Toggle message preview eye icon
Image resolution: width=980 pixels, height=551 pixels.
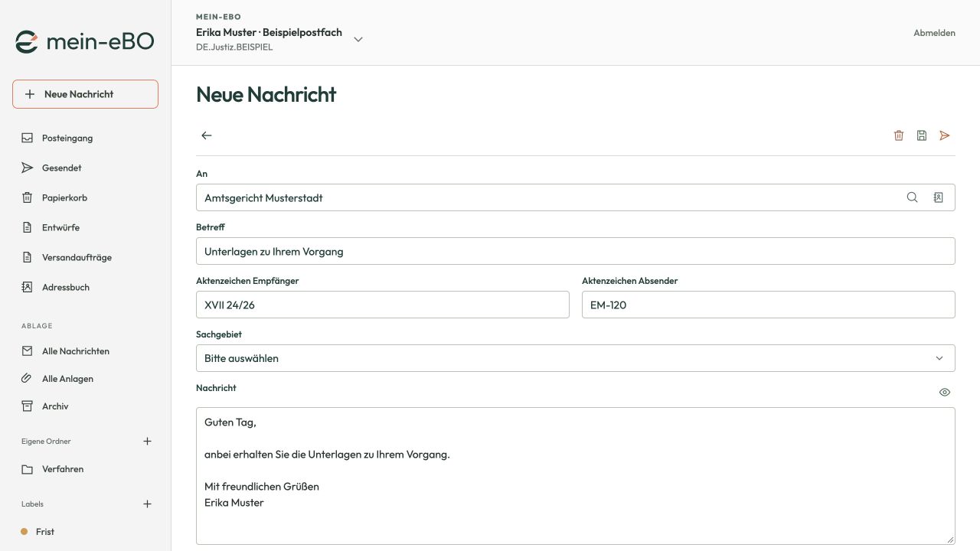click(x=945, y=392)
